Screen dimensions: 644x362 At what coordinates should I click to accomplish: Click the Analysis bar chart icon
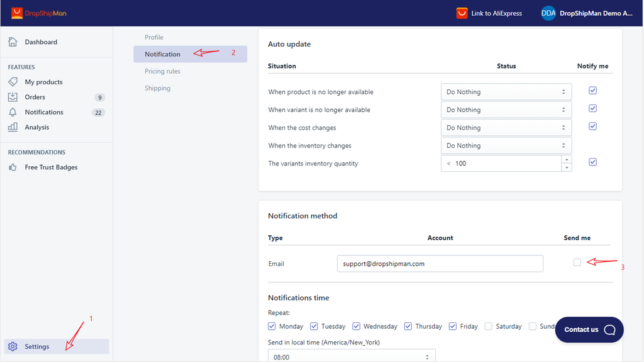[x=13, y=127]
